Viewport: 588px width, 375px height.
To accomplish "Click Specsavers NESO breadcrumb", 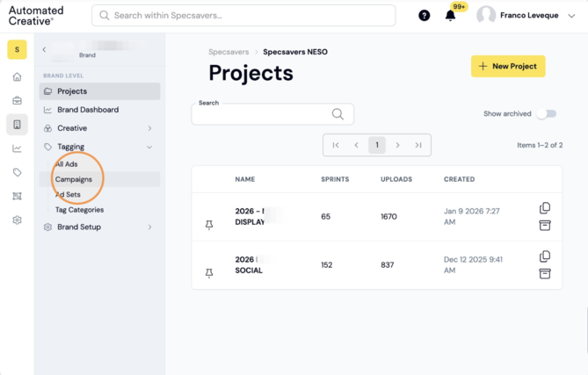I will click(x=295, y=52).
